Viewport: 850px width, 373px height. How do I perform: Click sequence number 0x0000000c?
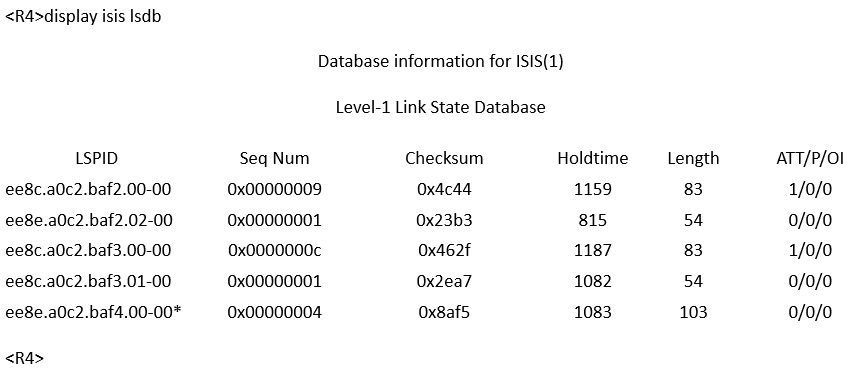pos(274,250)
